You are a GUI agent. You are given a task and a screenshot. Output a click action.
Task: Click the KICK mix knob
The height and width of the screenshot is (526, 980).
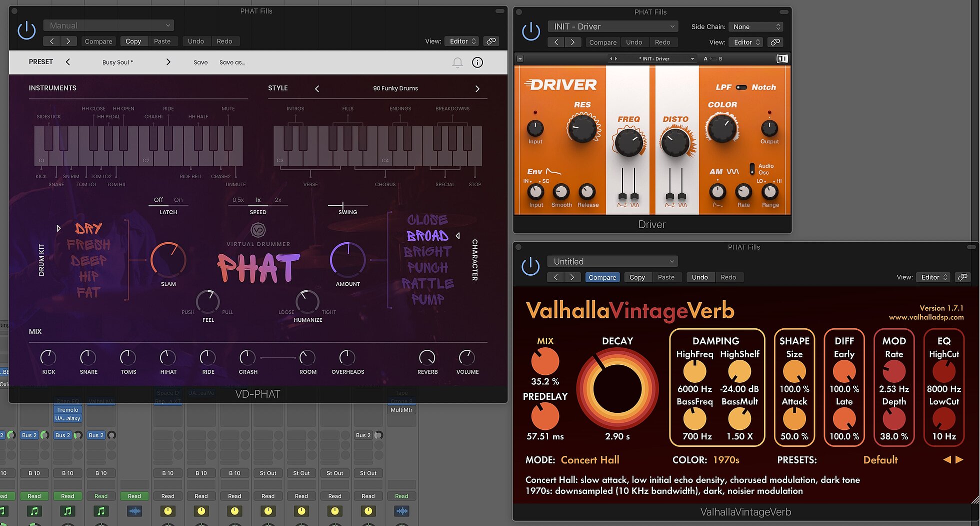(48, 357)
